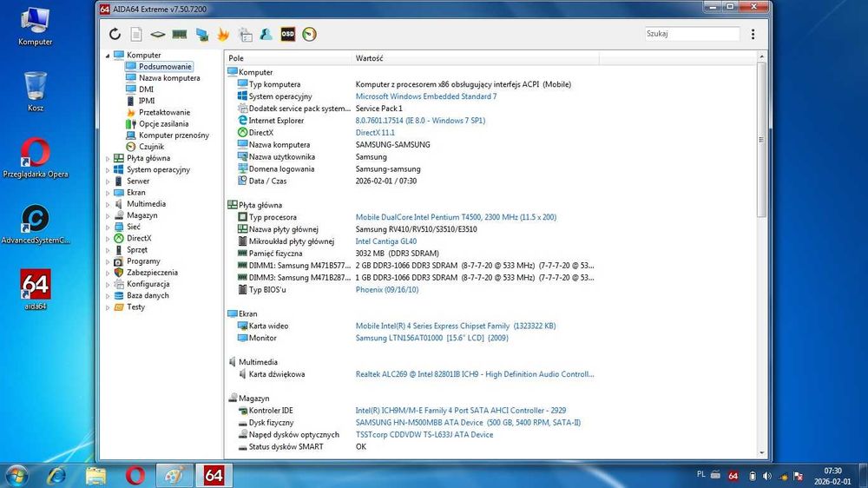Click the user account toolbar icon

pyautogui.click(x=266, y=35)
